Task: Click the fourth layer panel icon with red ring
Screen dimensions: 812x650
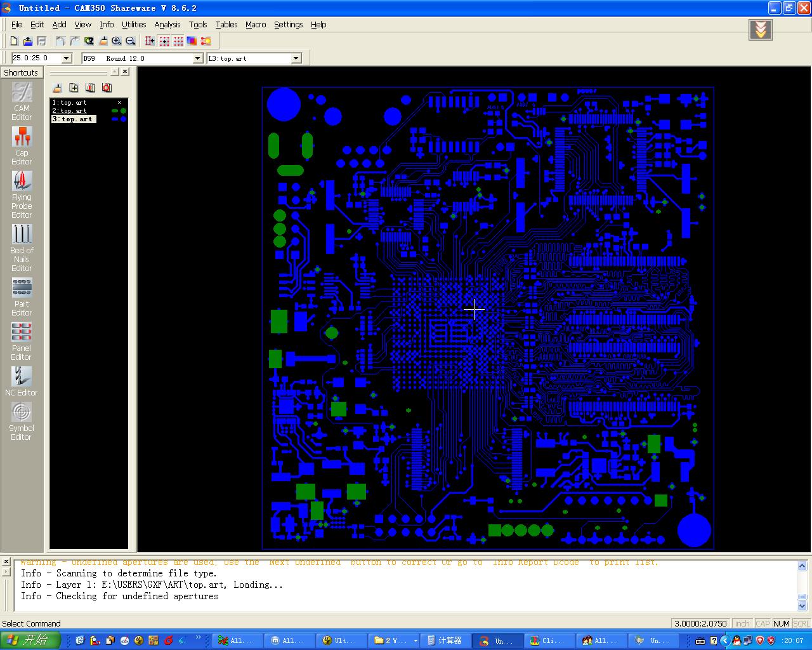Action: click(107, 88)
